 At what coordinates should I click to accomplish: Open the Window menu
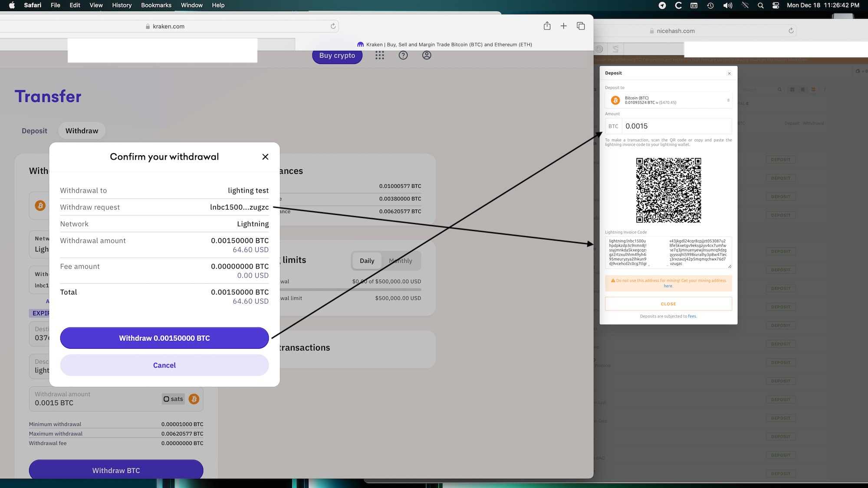click(192, 5)
